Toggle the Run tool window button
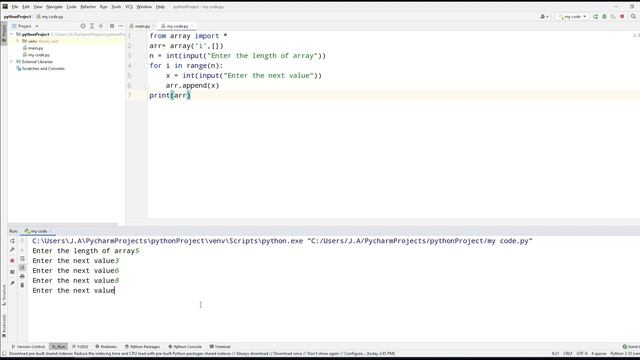 click(x=58, y=347)
